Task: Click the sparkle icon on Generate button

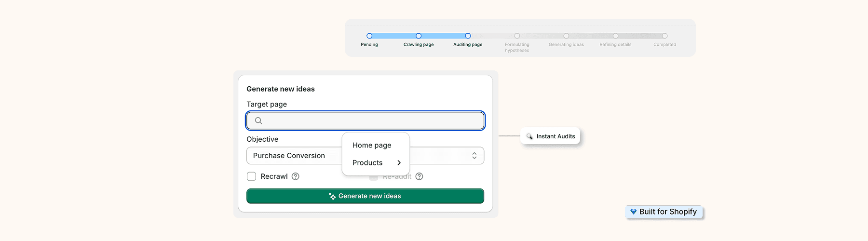Action: click(x=332, y=196)
